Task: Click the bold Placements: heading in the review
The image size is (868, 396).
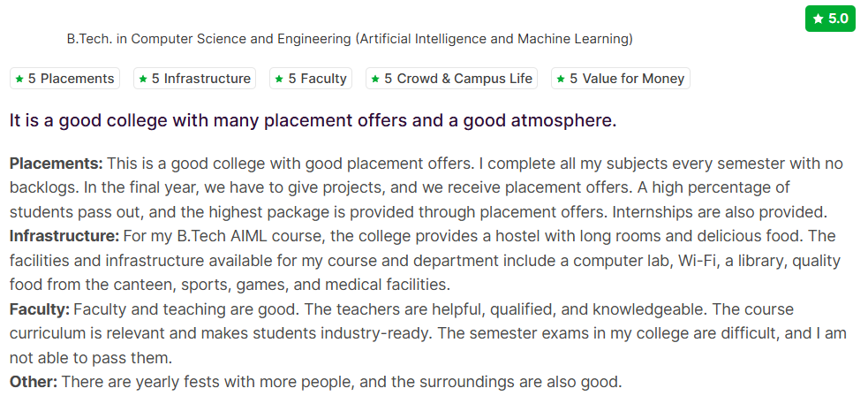Action: pos(57,164)
